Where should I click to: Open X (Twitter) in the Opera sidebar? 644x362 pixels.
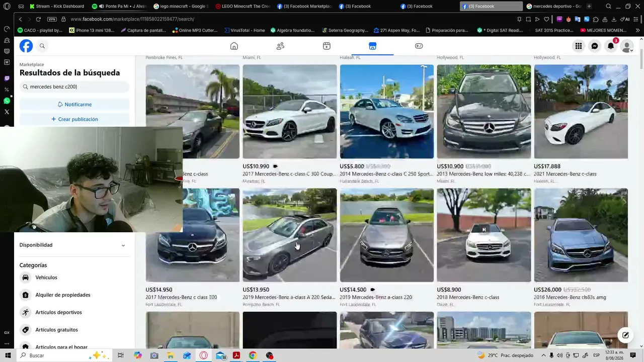pyautogui.click(x=7, y=112)
